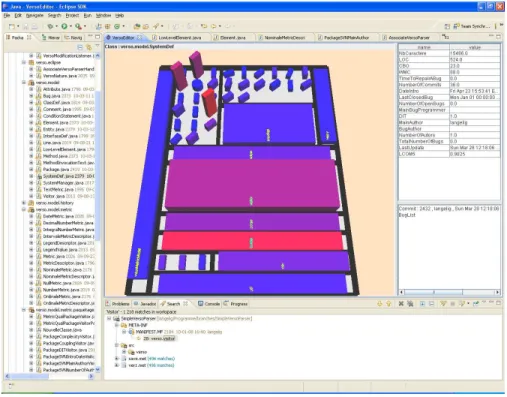
Task: Switch to Team Synchronizing perspective
Action: (x=472, y=26)
